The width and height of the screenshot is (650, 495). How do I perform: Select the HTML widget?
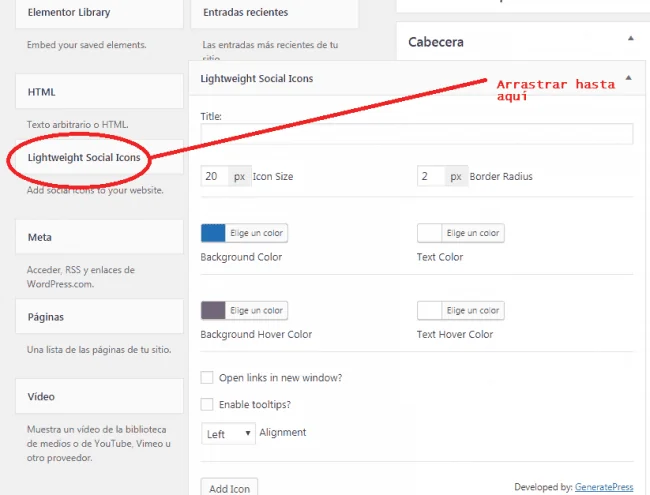pyautogui.click(x=99, y=92)
